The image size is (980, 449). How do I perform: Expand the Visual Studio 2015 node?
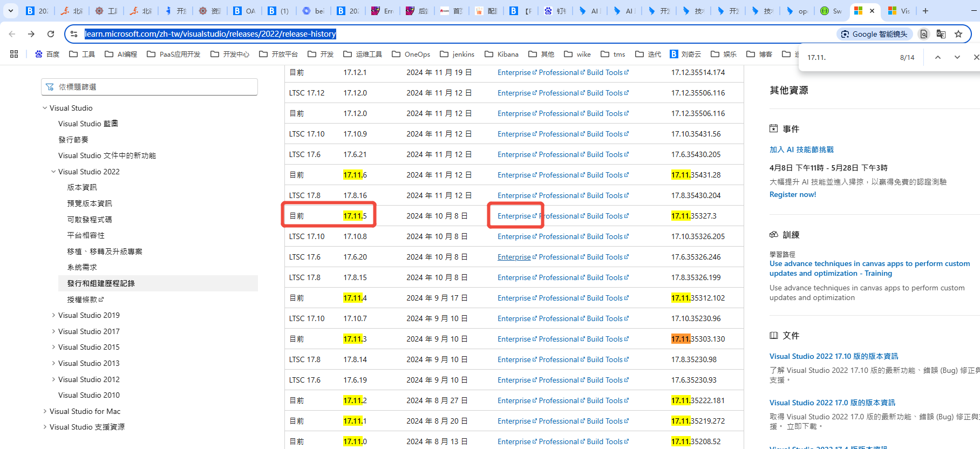(x=53, y=347)
